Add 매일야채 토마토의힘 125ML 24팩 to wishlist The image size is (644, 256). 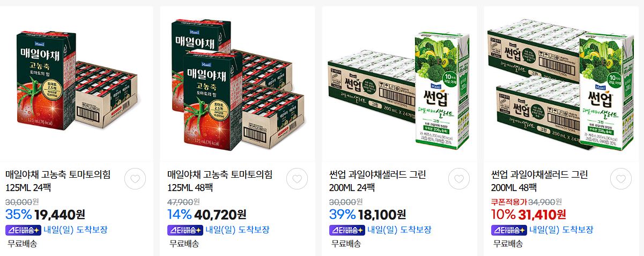click(x=135, y=179)
